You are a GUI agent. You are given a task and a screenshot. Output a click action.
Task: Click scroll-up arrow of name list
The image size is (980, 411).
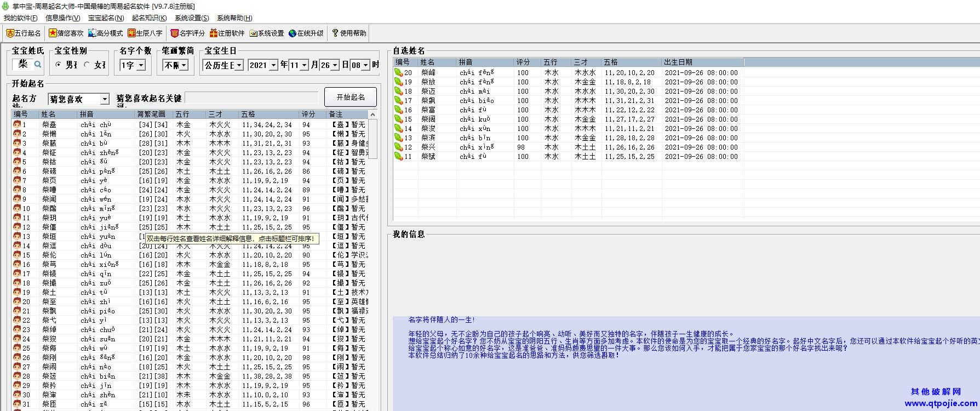click(373, 115)
